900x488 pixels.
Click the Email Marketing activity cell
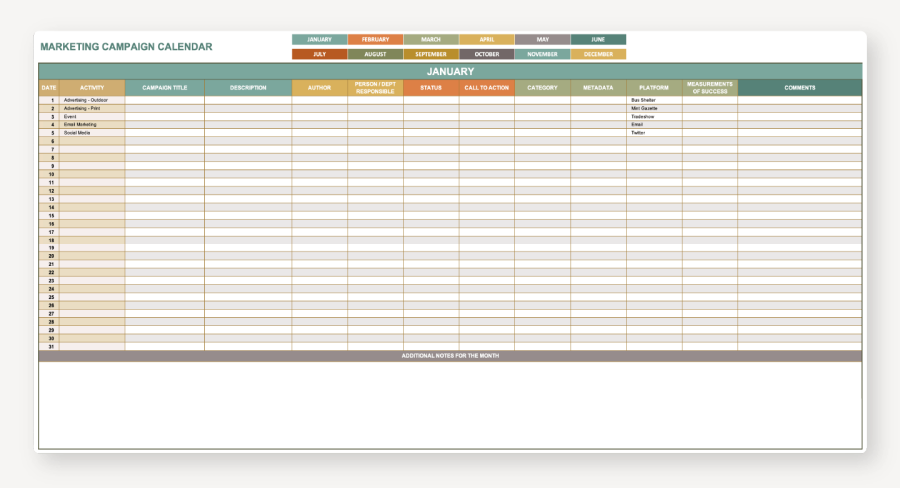pos(92,125)
